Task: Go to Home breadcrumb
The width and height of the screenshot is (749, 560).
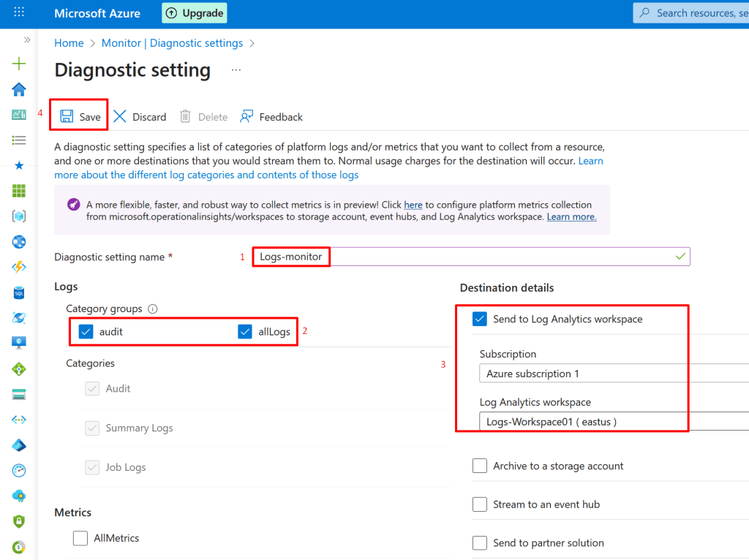Action: pos(69,43)
